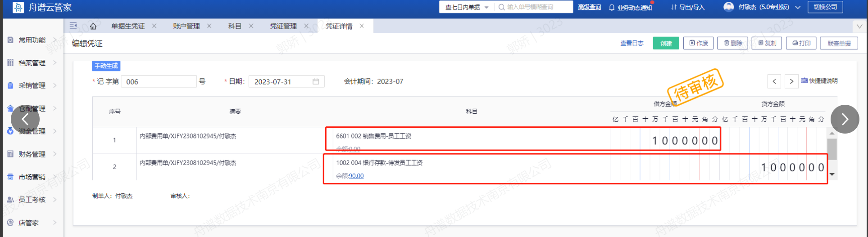This screenshot has height=237, width=868.
Task: Click the 采销管理 sidebar icon
Action: point(10,85)
